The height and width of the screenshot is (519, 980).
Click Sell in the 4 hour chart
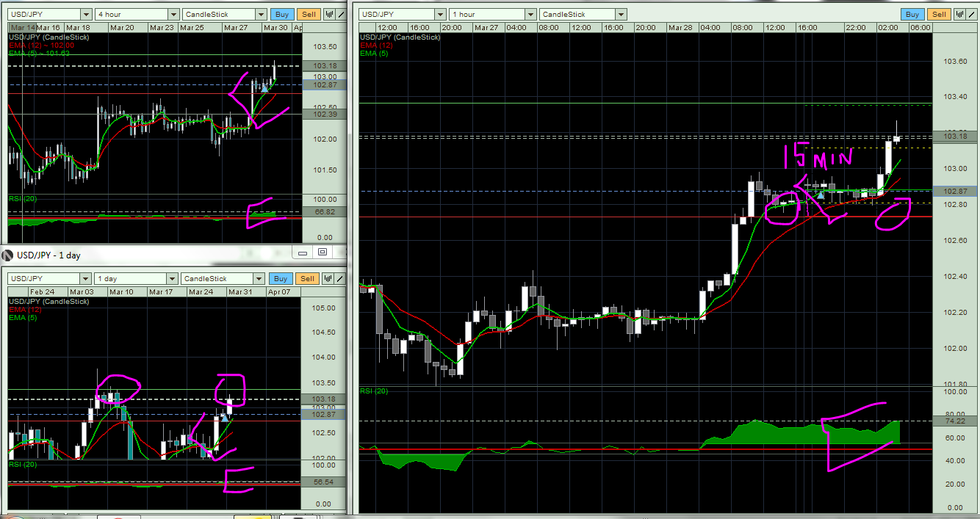[x=309, y=14]
